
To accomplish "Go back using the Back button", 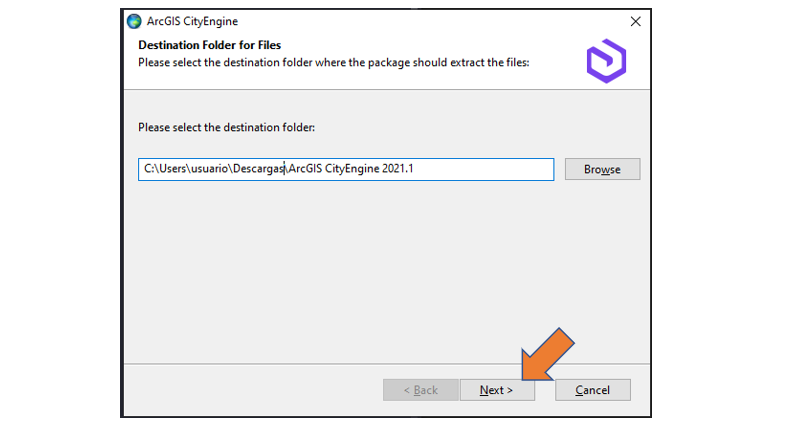I will (x=420, y=390).
